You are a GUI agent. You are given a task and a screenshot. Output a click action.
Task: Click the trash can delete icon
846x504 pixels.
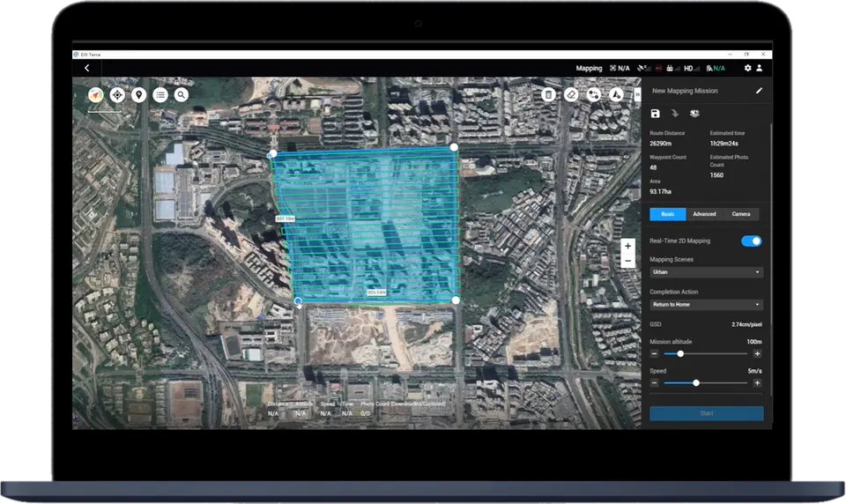[548, 94]
